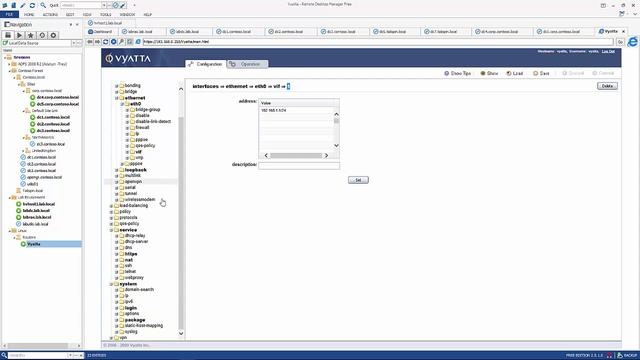Image resolution: width=640 pixels, height=360 pixels.
Task: Expand the loopback folder in config tree
Action: [117, 170]
